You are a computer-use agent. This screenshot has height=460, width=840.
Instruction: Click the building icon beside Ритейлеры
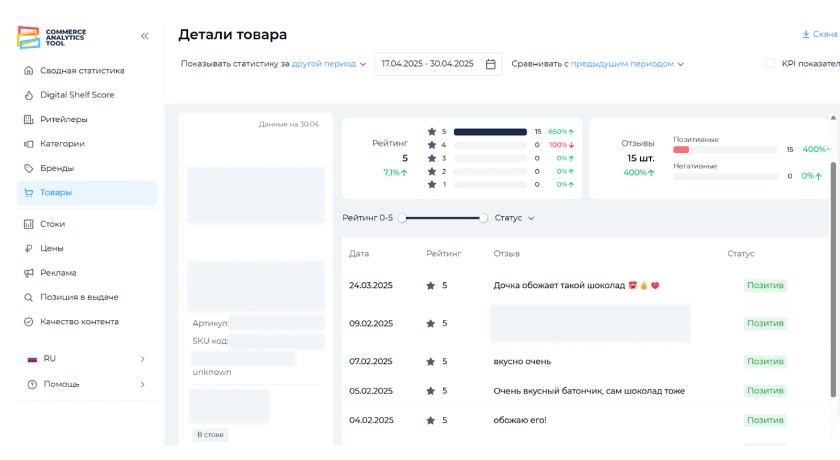coord(28,119)
